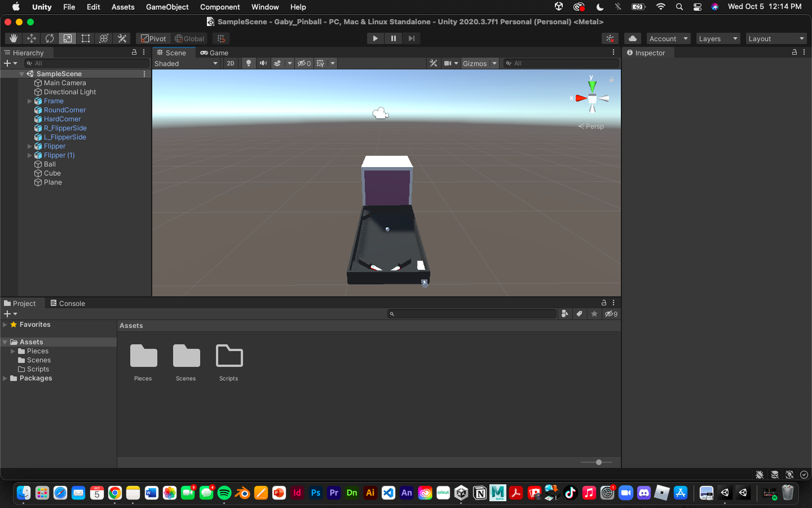Toggle scene audio speaker icon

(x=263, y=63)
